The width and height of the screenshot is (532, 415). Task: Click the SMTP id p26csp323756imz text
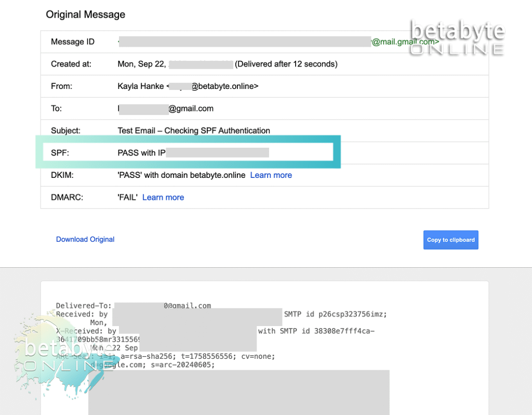(335, 314)
